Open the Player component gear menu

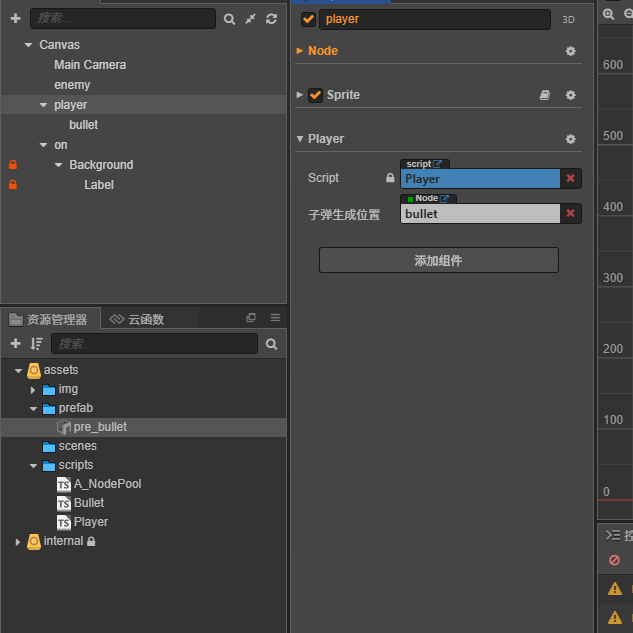point(570,139)
